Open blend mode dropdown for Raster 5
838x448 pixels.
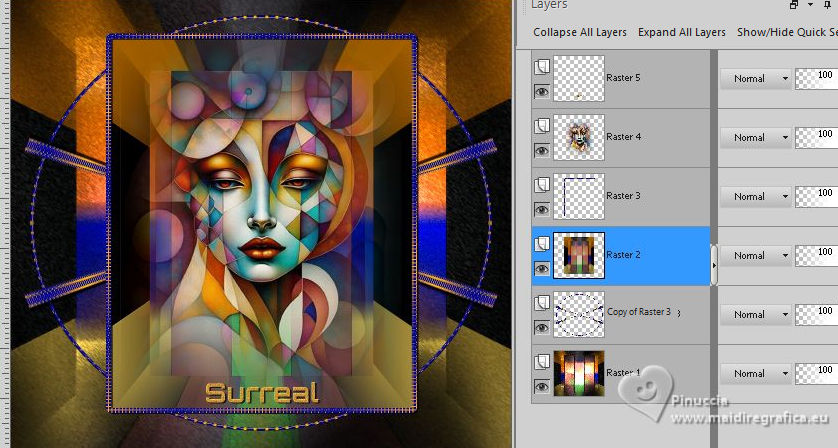tap(756, 78)
